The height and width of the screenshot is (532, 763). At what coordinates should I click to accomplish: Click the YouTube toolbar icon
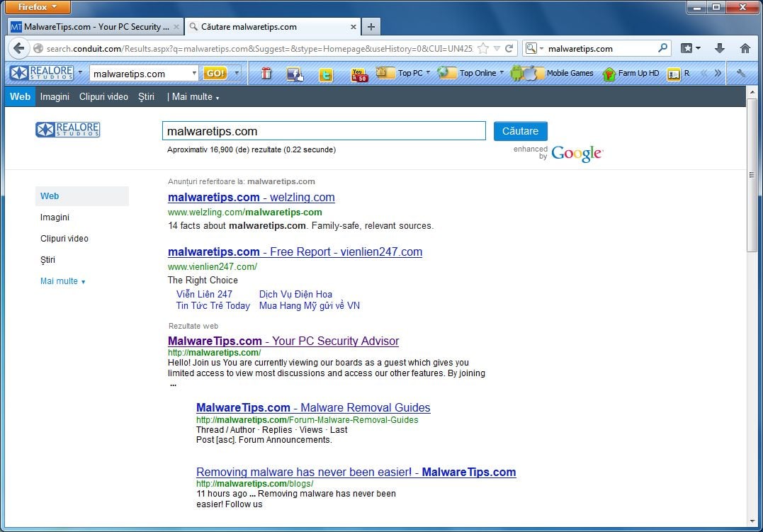pos(359,74)
